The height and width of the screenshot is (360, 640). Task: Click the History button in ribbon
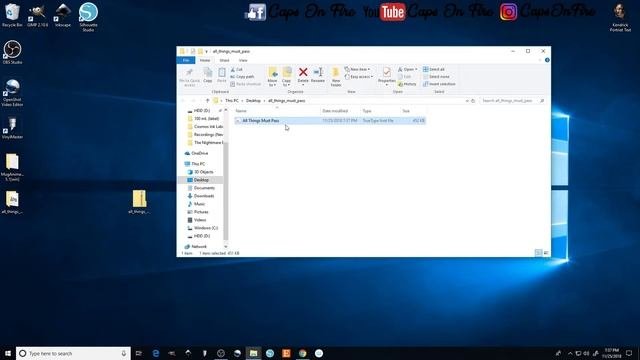[407, 84]
